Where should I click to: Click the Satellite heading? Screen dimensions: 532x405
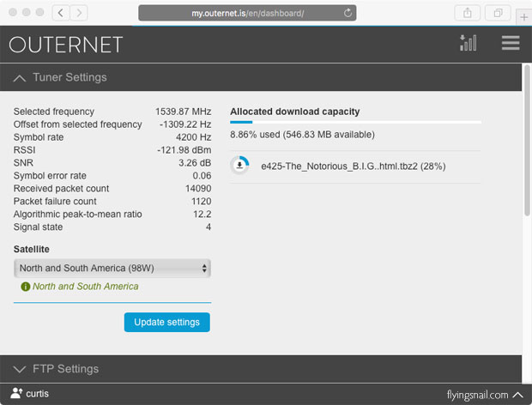click(x=32, y=250)
